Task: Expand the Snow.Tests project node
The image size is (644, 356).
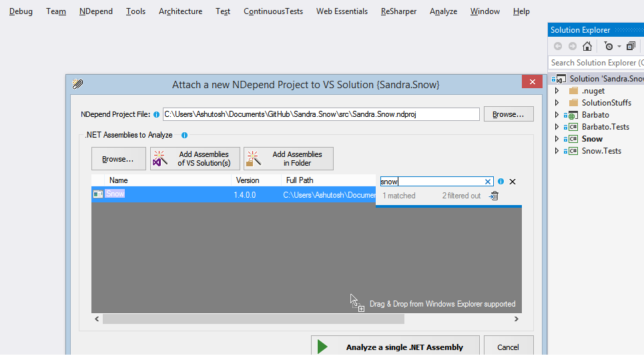Action: click(557, 151)
